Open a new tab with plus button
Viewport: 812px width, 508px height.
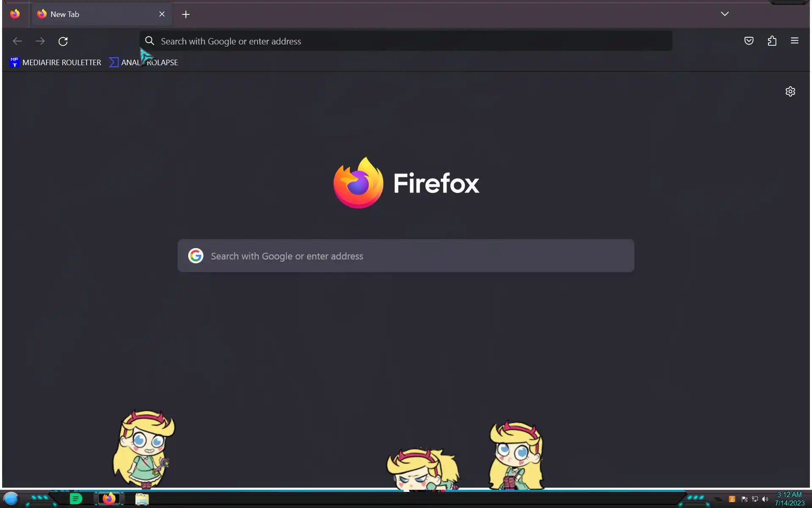(186, 14)
